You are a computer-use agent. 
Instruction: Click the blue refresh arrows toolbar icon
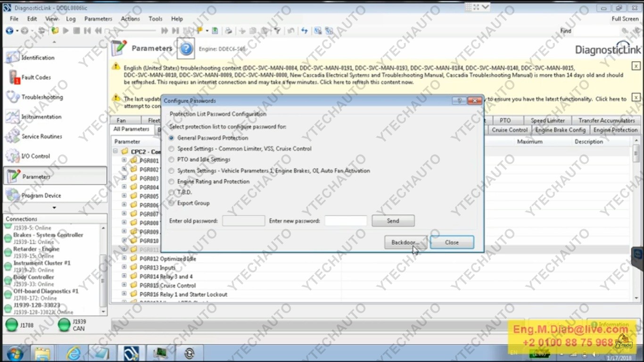[305, 31]
